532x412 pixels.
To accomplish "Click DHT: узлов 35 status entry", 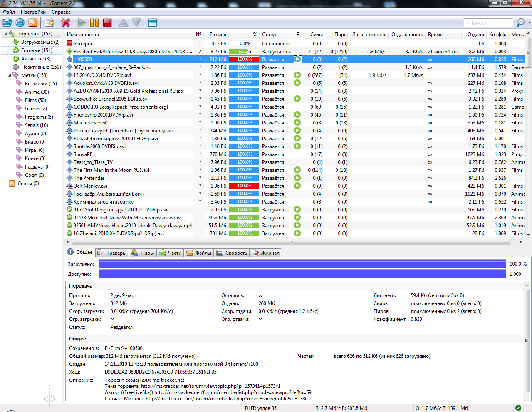I will click(261, 408).
